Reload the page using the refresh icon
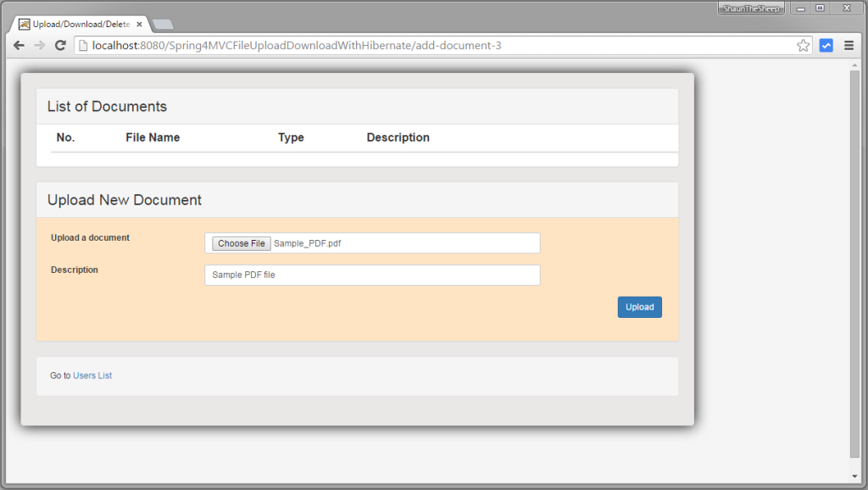This screenshot has width=868, height=490. [60, 45]
